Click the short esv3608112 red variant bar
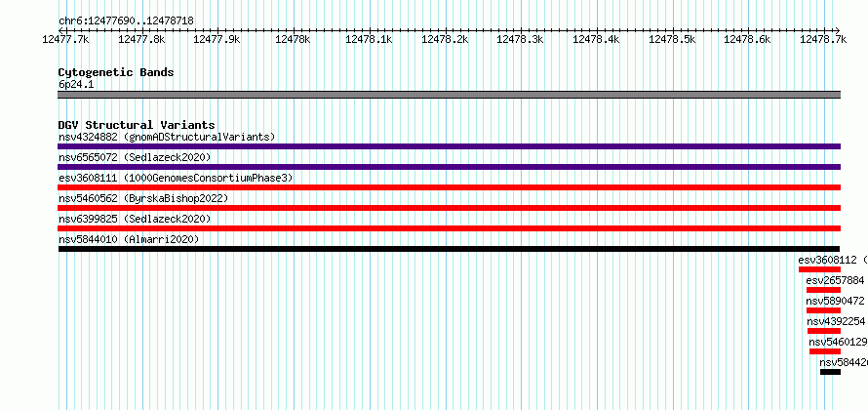This screenshot has width=868, height=410. coord(819,269)
